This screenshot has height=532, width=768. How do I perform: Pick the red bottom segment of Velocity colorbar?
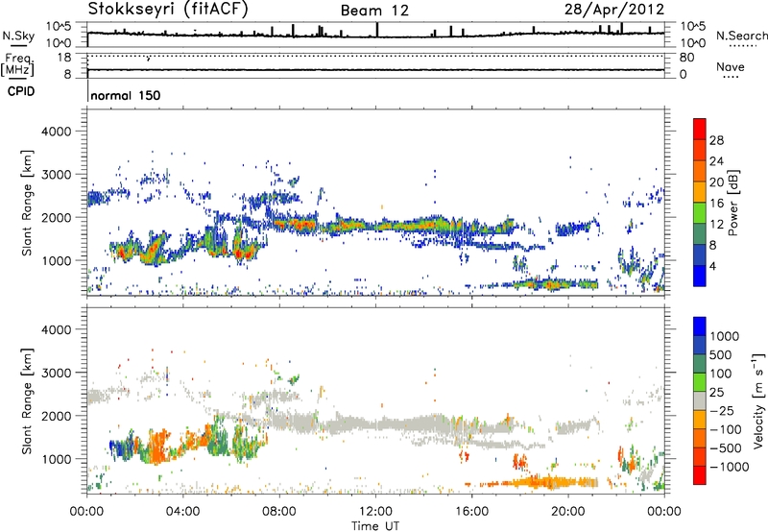pos(700,474)
